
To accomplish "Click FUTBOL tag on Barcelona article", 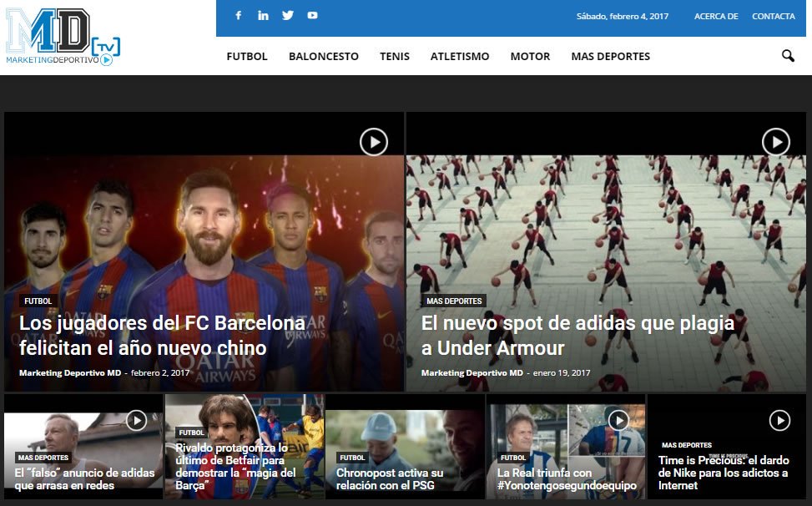I will pyautogui.click(x=38, y=301).
